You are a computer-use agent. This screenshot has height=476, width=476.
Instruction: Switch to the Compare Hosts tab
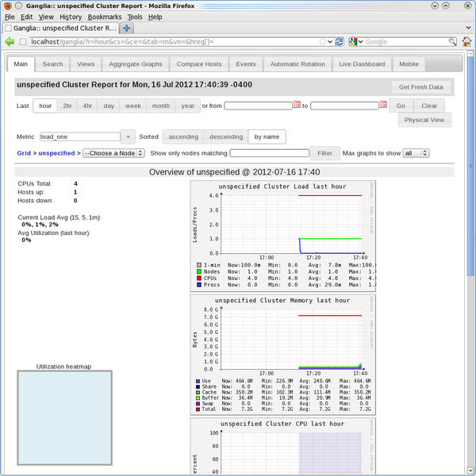point(199,64)
